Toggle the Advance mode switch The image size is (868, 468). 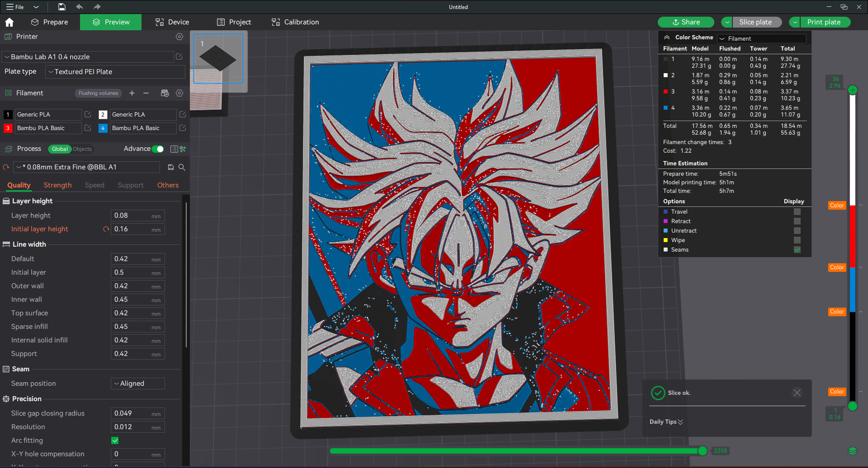[x=158, y=149]
